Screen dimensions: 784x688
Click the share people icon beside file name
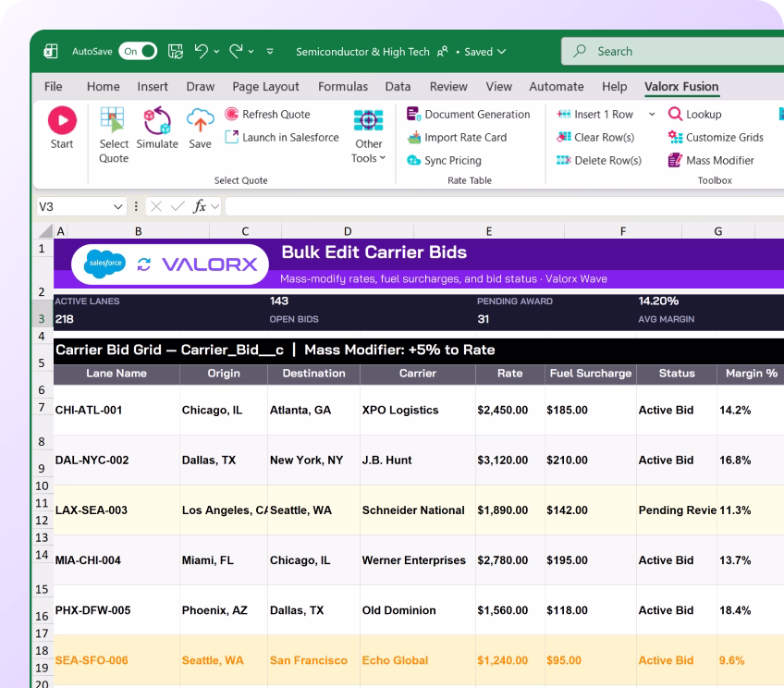[443, 52]
